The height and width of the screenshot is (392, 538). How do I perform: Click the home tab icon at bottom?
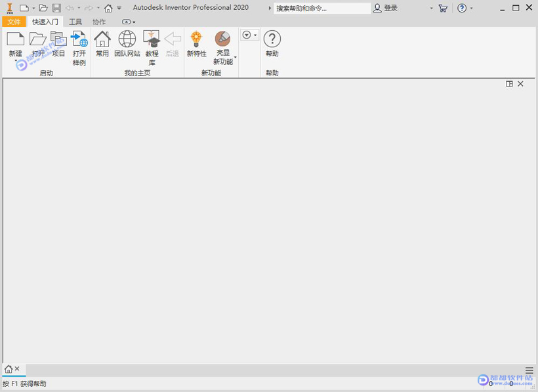tap(9, 369)
